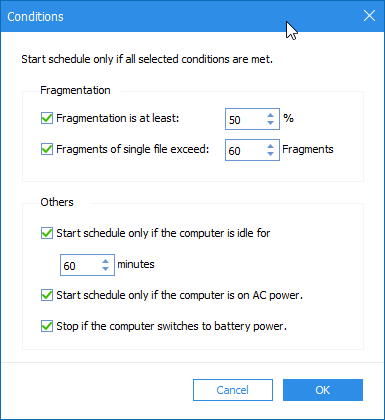Increase idle minutes with up arrow
The width and height of the screenshot is (385, 420).
tap(105, 261)
